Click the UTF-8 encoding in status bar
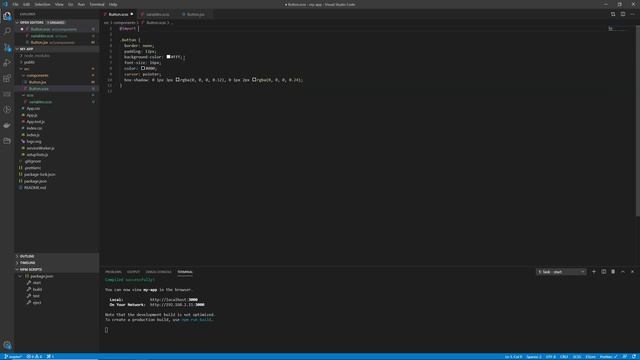Screen dimensions: 640x360 coord(551,357)
